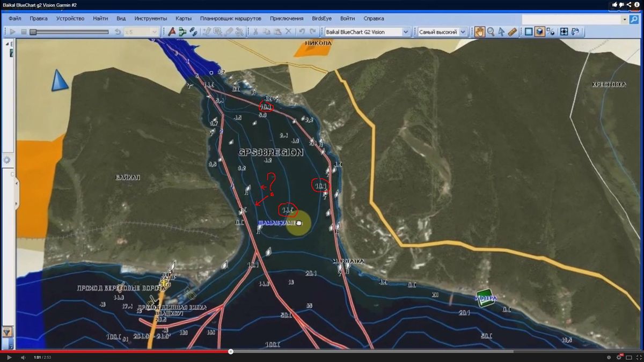Viewport: 644px width, 362px height.
Task: Open the Найти menu
Action: click(x=100, y=18)
